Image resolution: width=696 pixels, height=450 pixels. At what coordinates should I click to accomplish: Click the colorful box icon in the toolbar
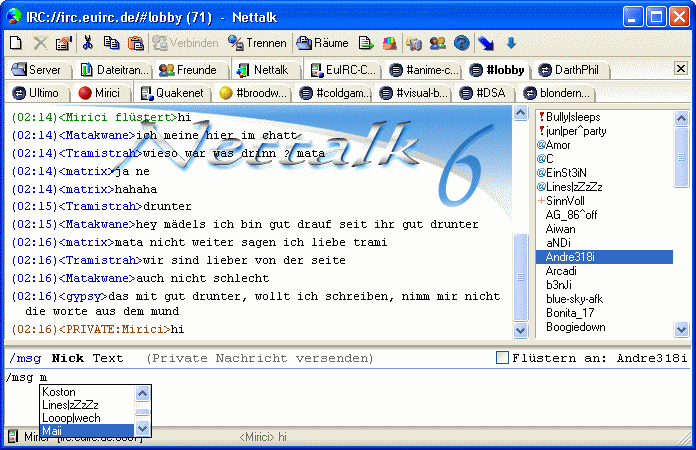(389, 43)
